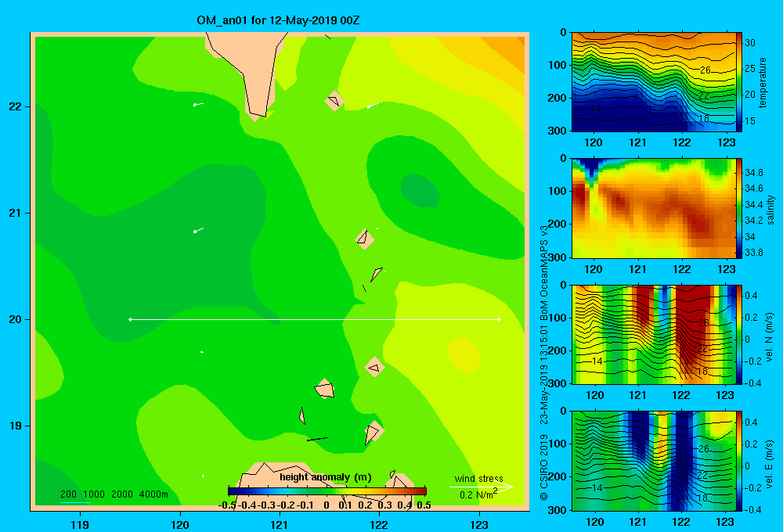Click the '100' depth tick of the salinity plot
Image resolution: width=783 pixels, height=532 pixels.
(557, 191)
